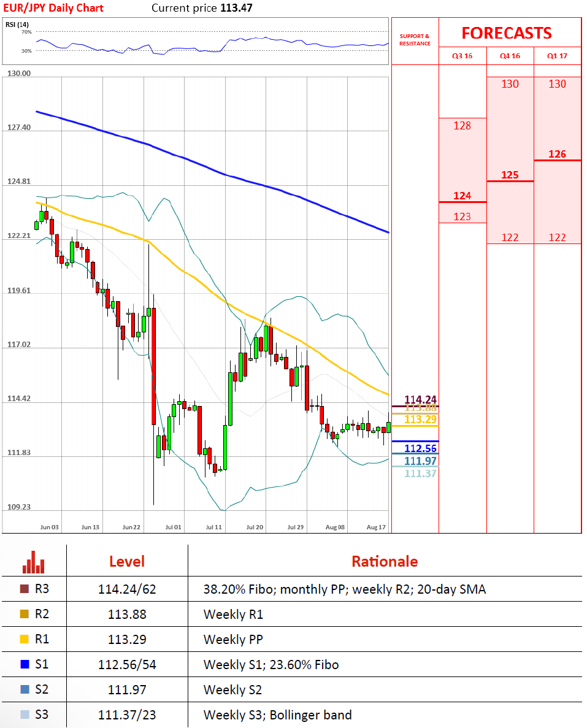
Task: Click the bold 126 forecast in Q1 17
Action: [x=557, y=155]
